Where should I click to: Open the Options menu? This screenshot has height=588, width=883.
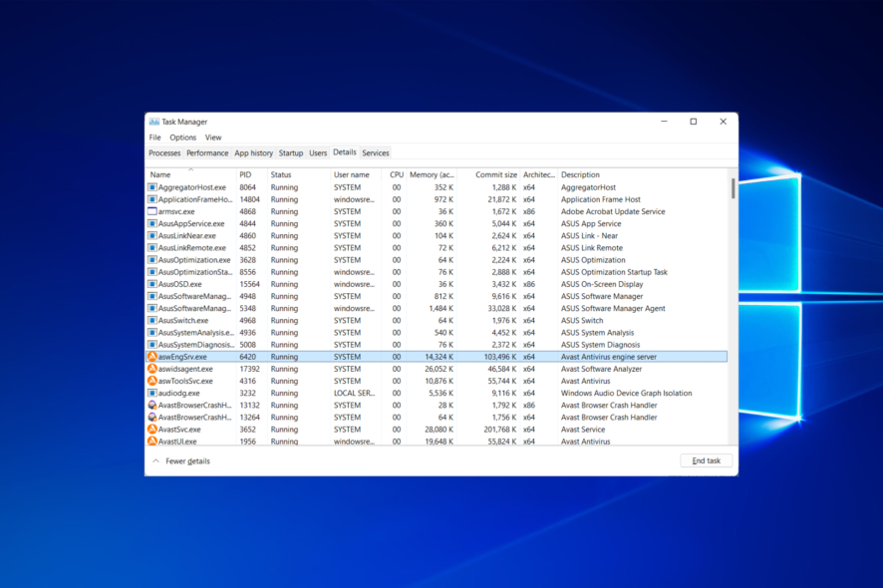(182, 137)
